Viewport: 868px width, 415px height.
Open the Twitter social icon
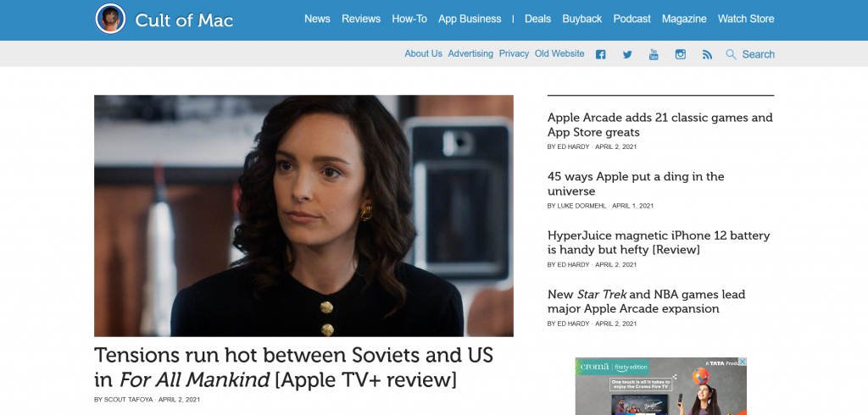click(627, 54)
